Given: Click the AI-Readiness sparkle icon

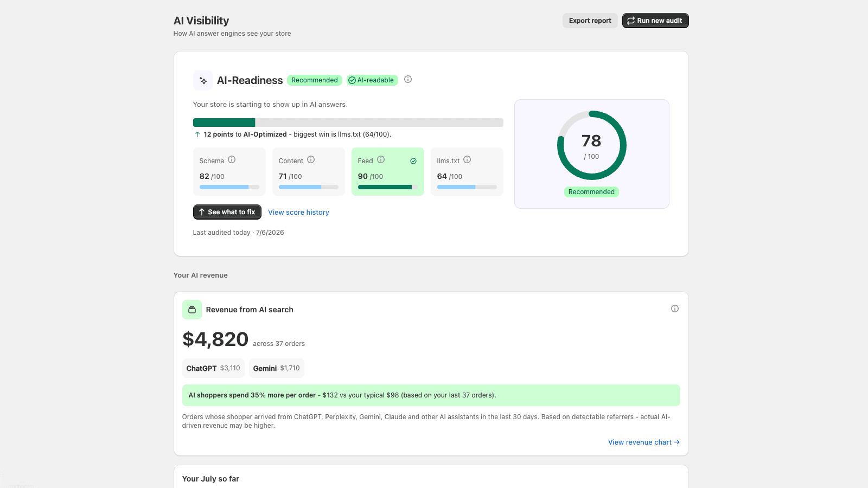Looking at the screenshot, I should coord(203,80).
